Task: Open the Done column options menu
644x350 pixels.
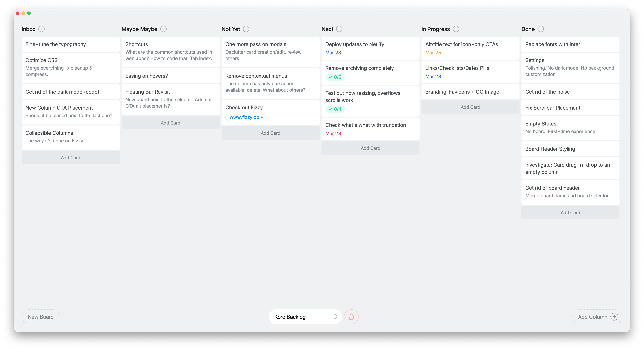Action: tap(541, 29)
